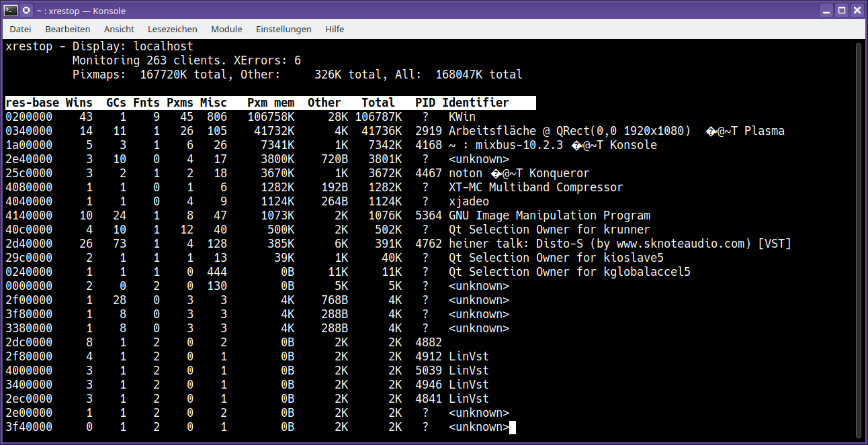This screenshot has height=445, width=868.
Task: Click the LinVst entry with PID 5039
Action: [469, 370]
